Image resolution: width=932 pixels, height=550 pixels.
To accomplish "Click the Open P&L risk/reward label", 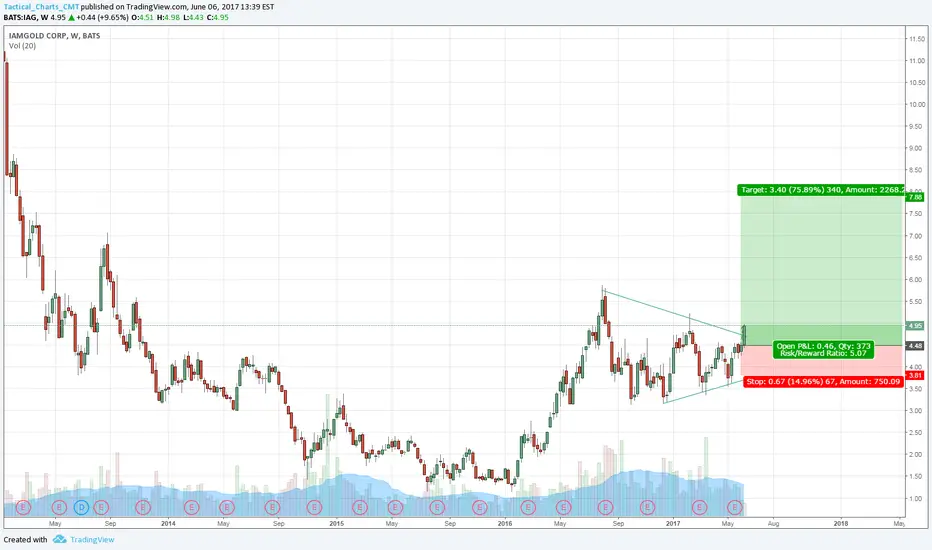I will point(823,350).
